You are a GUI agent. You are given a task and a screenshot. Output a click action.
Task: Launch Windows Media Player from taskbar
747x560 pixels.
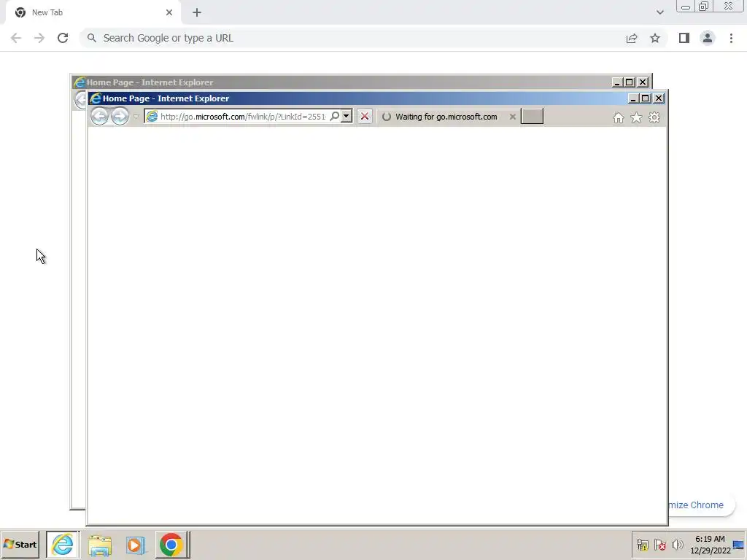pyautogui.click(x=135, y=545)
